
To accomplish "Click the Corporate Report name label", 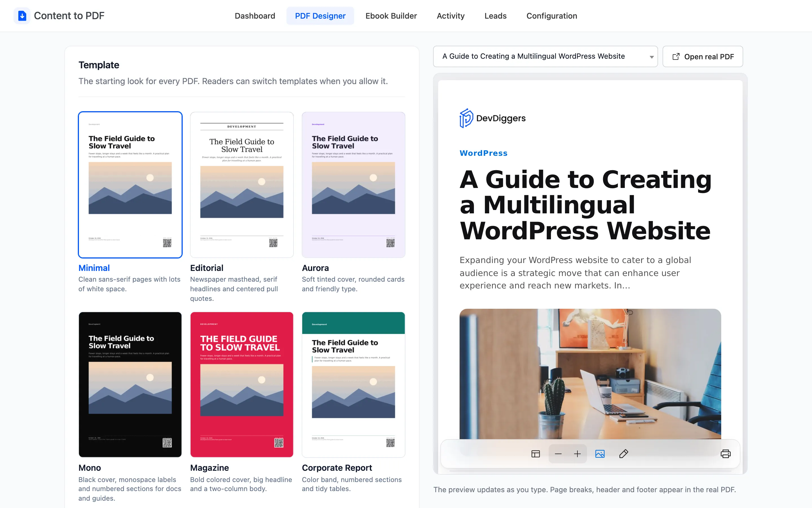I will point(337,468).
